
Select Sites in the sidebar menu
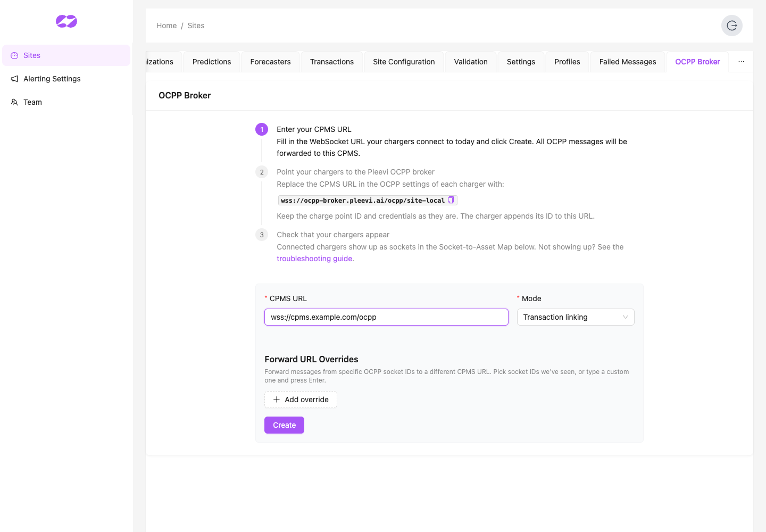pos(66,55)
